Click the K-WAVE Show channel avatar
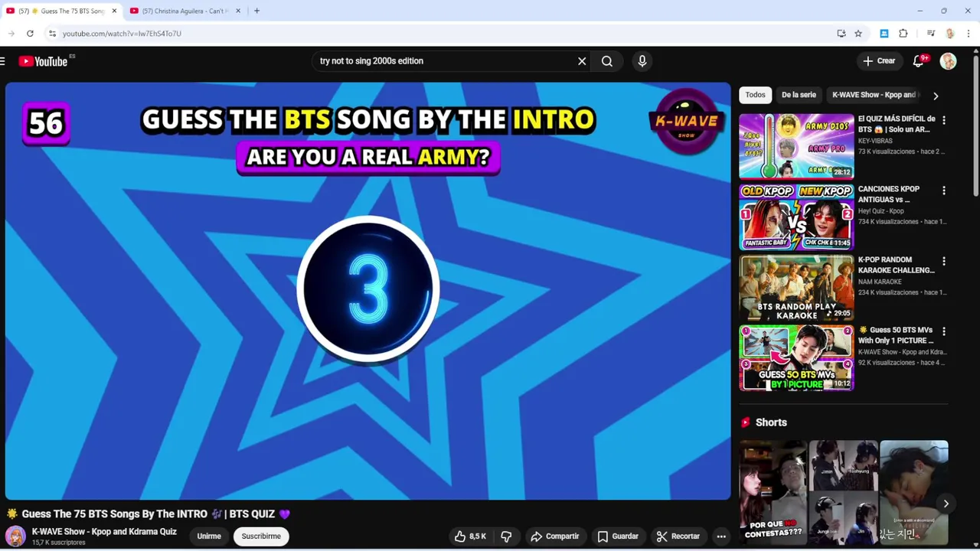Viewport: 980px width, 551px height. [x=15, y=536]
